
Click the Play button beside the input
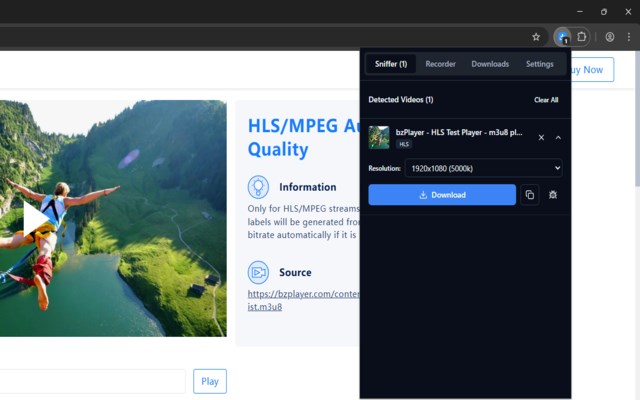pos(210,381)
